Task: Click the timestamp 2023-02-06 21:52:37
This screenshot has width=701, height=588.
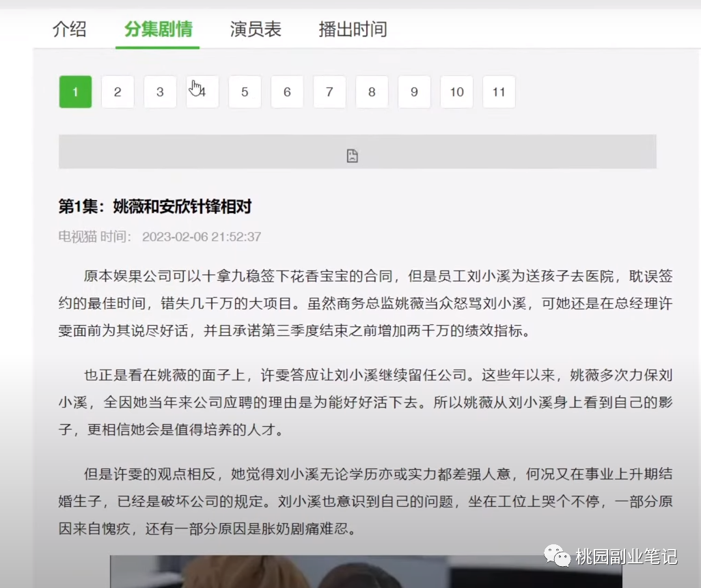Action: [202, 236]
